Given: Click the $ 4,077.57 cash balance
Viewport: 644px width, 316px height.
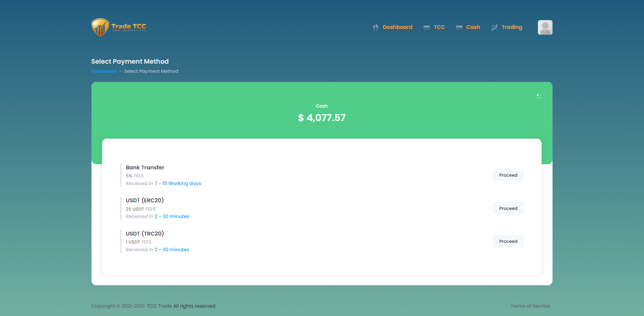Looking at the screenshot, I should tap(322, 118).
